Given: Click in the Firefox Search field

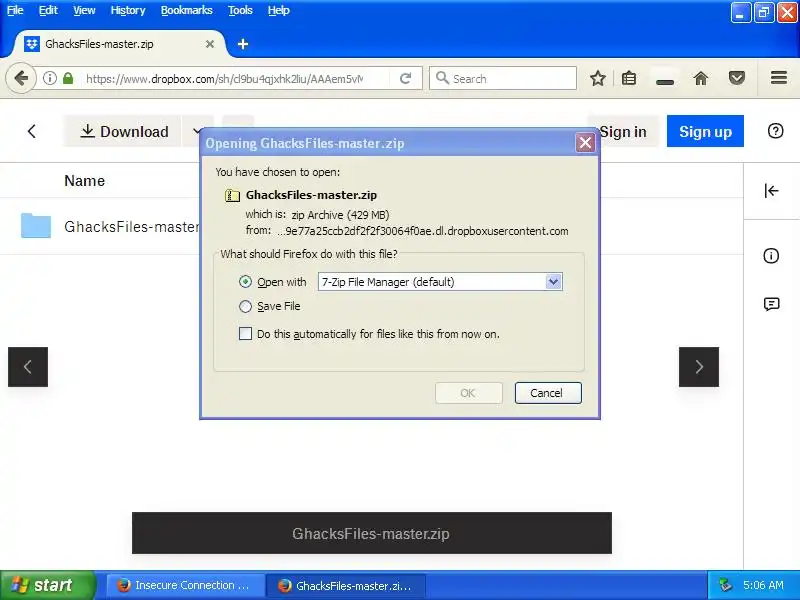Looking at the screenshot, I should point(503,78).
